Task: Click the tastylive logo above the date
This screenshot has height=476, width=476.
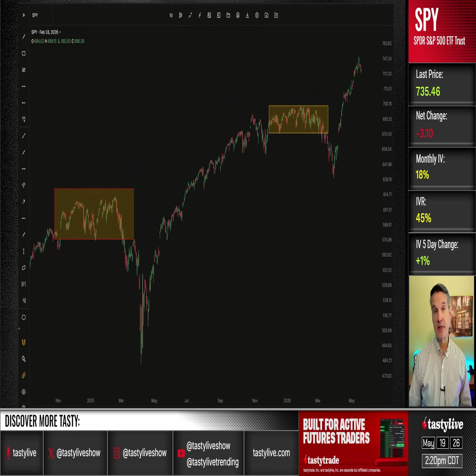Action: (x=443, y=424)
